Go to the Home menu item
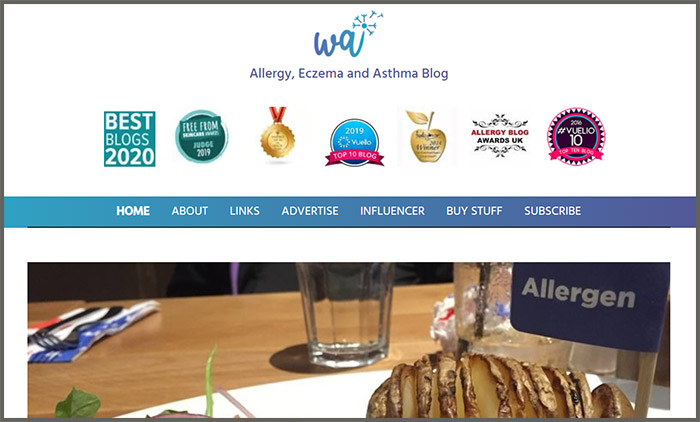 pos(133,211)
